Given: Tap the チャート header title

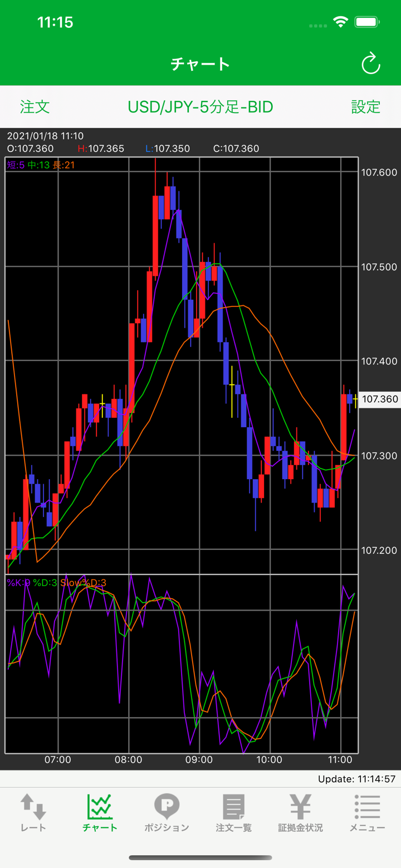Looking at the screenshot, I should [200, 64].
